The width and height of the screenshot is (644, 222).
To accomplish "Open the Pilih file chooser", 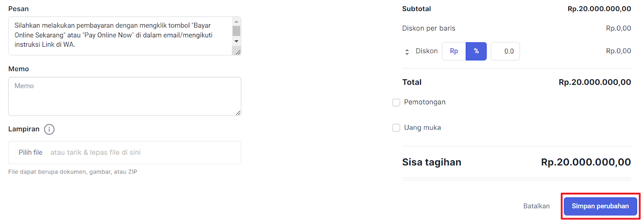I will click(x=31, y=152).
